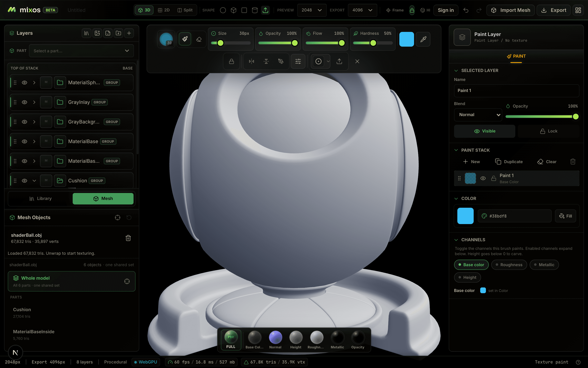Delete paint stack item with trash icon
The height and width of the screenshot is (368, 588).
point(573,162)
